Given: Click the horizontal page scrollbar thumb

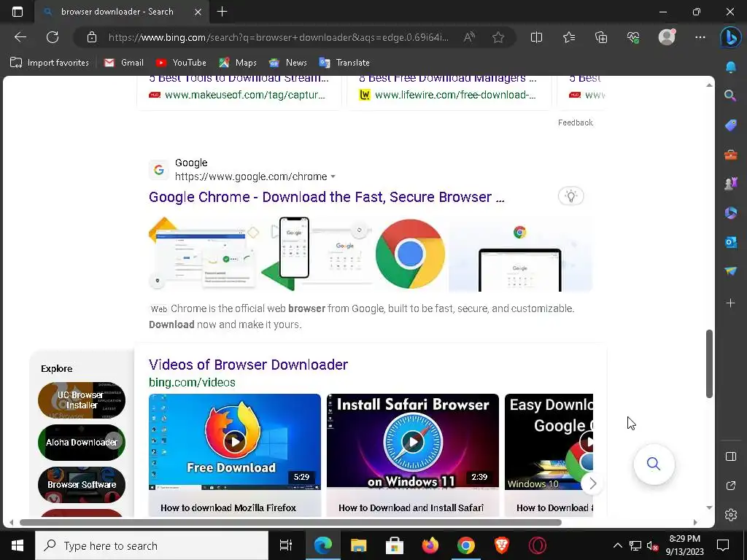Looking at the screenshot, I should [x=290, y=522].
